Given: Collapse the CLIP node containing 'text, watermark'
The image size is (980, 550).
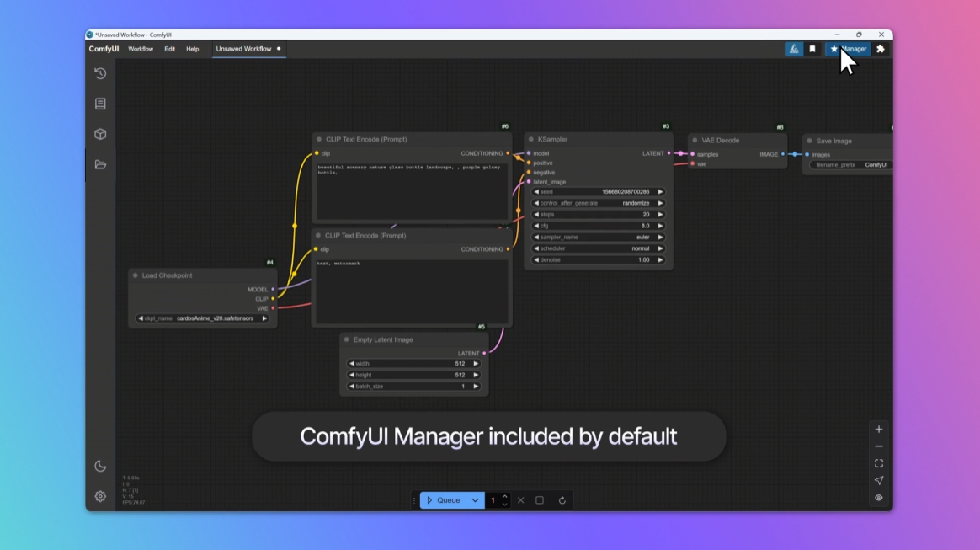Looking at the screenshot, I should tap(318, 236).
